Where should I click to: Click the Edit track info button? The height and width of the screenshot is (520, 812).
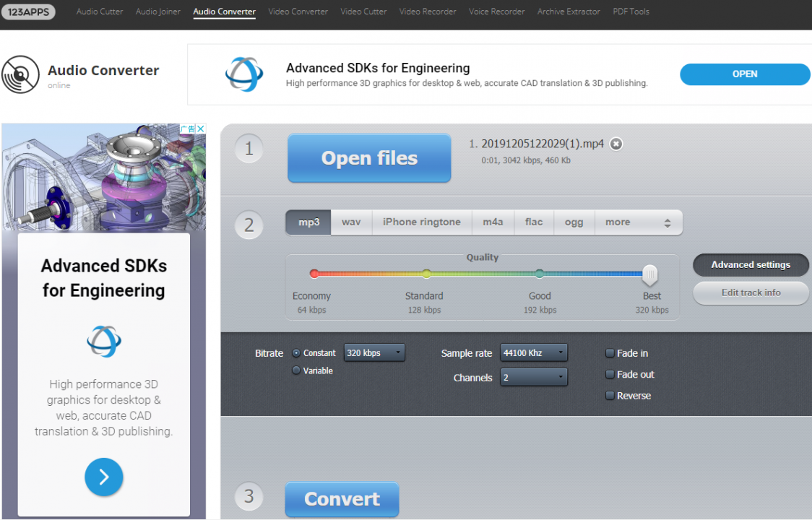[x=751, y=293]
